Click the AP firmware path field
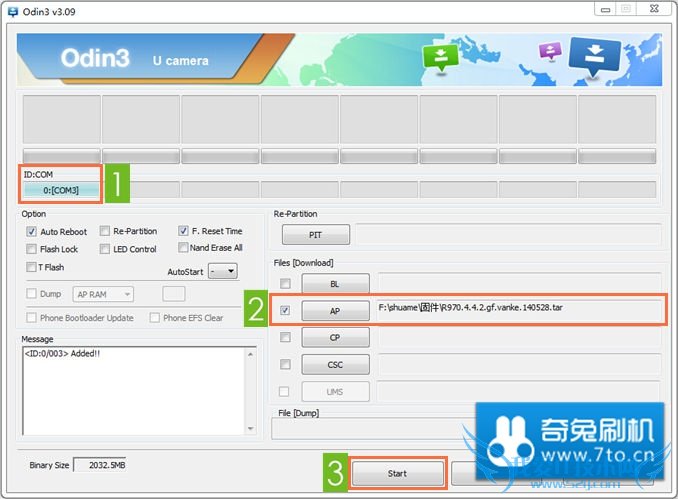 519,310
